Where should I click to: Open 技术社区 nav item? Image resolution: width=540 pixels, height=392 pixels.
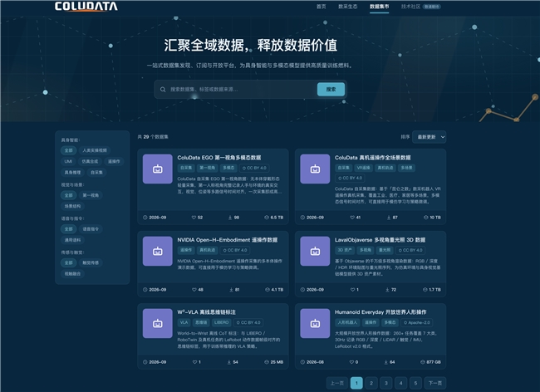(410, 7)
